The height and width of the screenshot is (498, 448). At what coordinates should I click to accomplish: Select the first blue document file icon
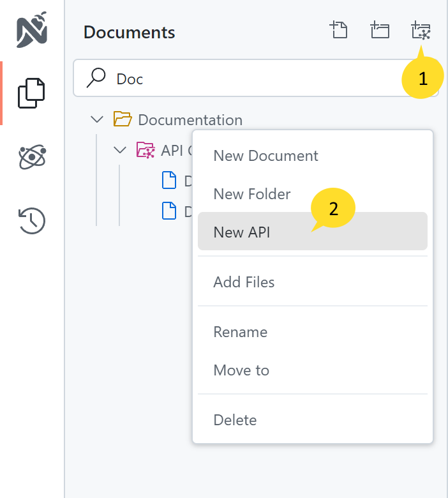coord(168,181)
